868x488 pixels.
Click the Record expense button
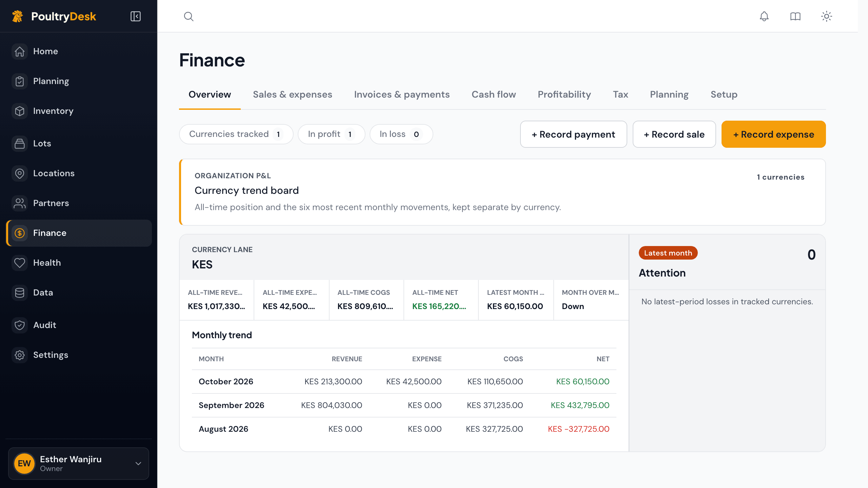tap(773, 134)
